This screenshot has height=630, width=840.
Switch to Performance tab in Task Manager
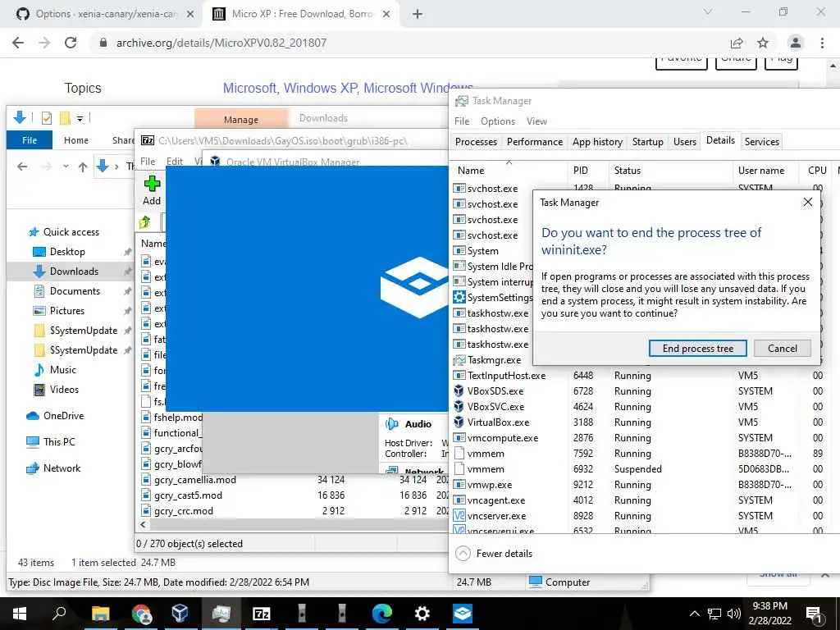pos(535,142)
